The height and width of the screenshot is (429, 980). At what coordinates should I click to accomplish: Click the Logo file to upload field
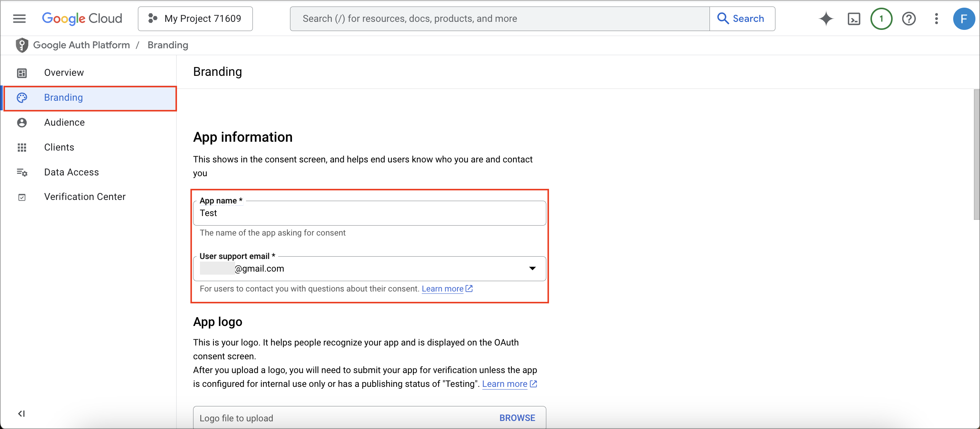[369, 418]
